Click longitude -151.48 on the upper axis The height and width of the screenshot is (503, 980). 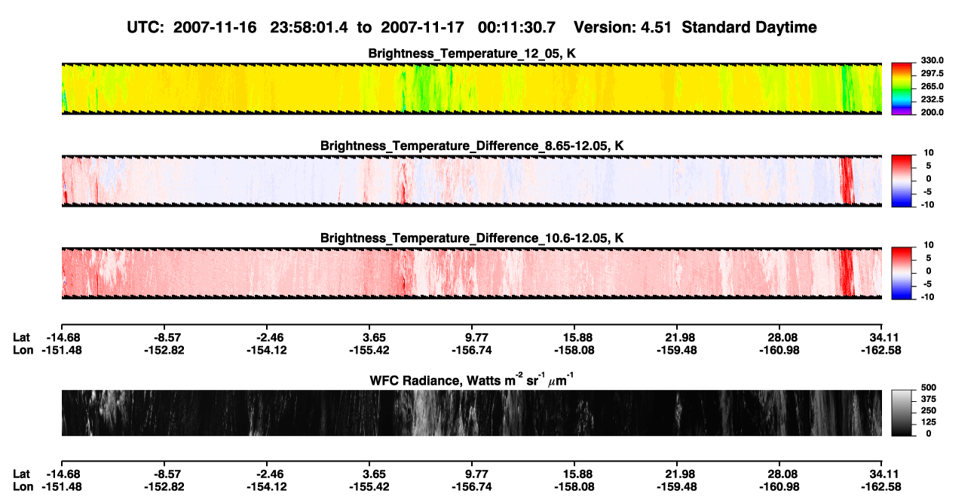click(60, 350)
